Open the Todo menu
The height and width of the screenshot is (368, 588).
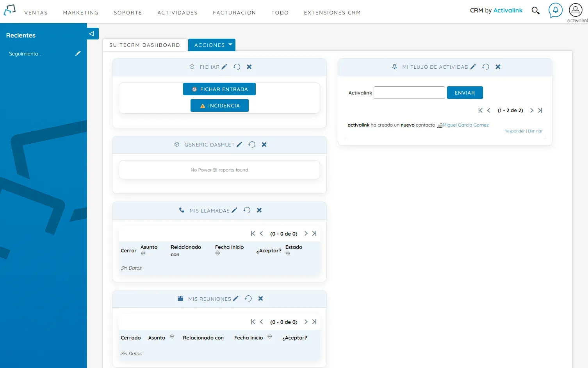pos(280,13)
